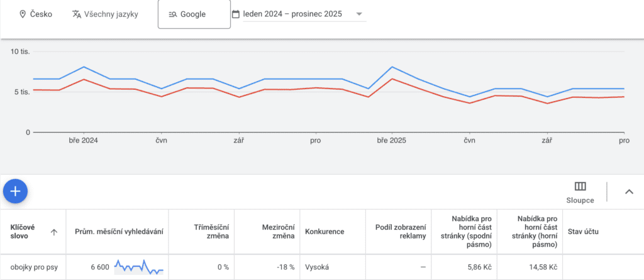The width and height of the screenshot is (644, 280).
Task: Click the location pin icon beside Česko
Action: (x=23, y=14)
